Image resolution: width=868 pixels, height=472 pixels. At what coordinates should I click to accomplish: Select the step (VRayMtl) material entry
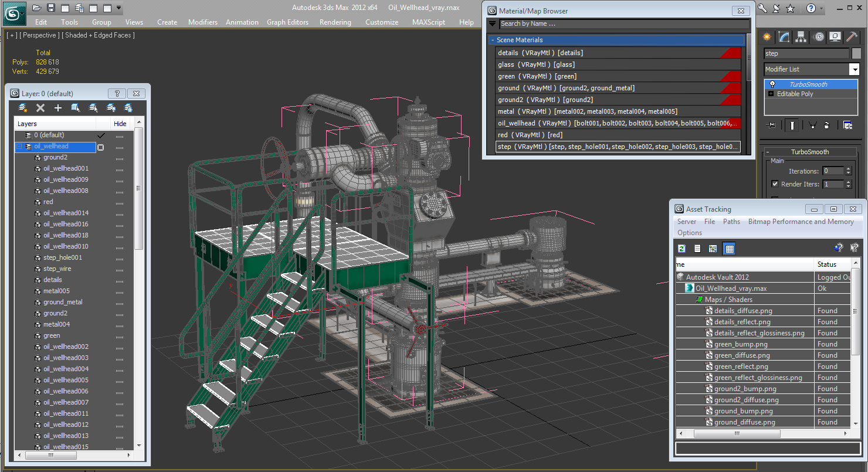618,147
